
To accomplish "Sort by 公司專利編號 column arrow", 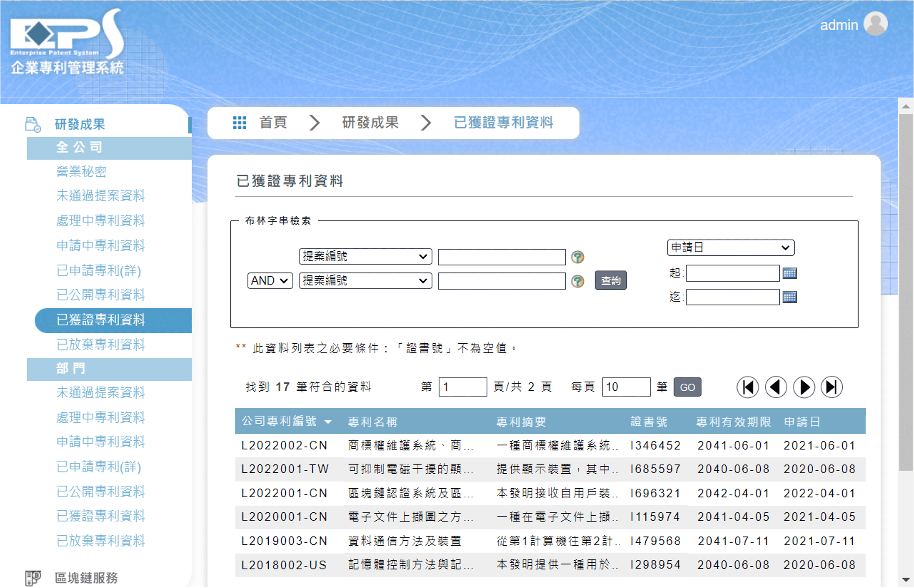I will click(x=328, y=422).
